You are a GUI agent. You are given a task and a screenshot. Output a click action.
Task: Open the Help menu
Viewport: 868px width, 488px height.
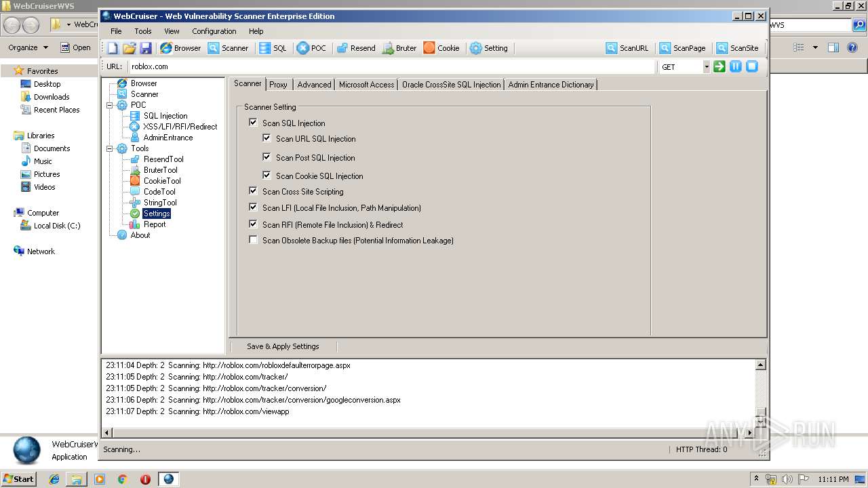256,31
